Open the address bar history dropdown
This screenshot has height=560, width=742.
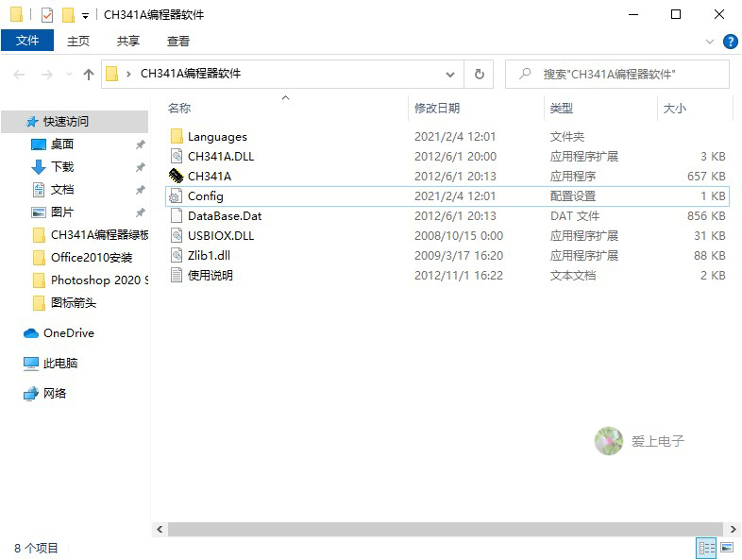tap(450, 75)
